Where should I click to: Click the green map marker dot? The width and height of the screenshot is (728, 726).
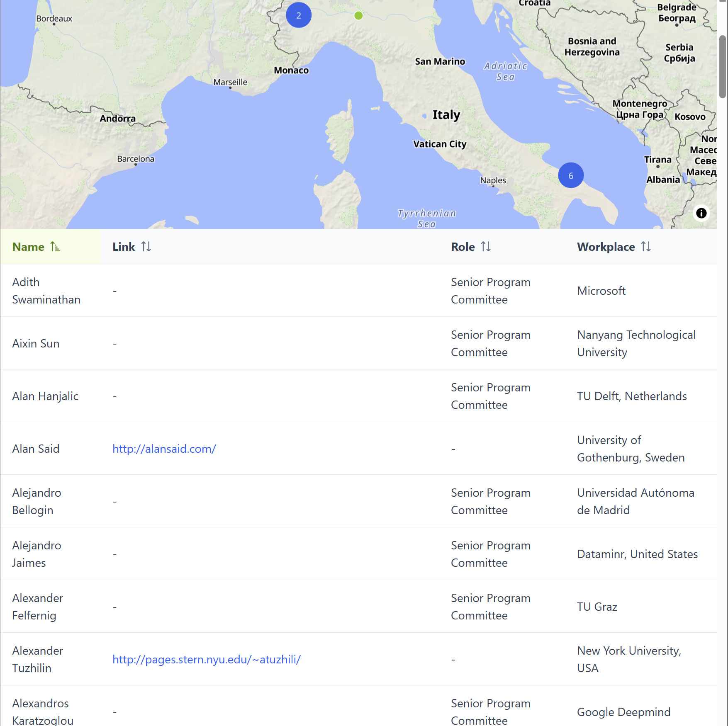click(359, 16)
